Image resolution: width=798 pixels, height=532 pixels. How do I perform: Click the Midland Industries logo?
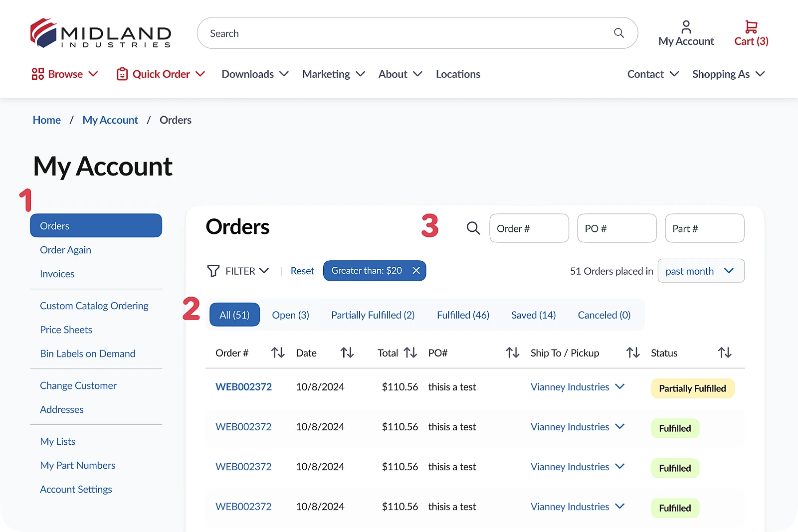click(x=100, y=33)
